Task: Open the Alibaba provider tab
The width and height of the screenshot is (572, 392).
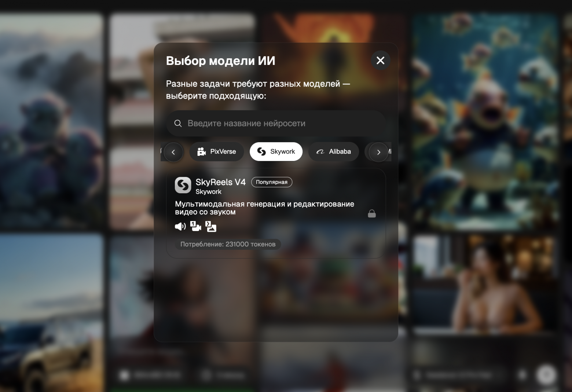Action: point(334,151)
